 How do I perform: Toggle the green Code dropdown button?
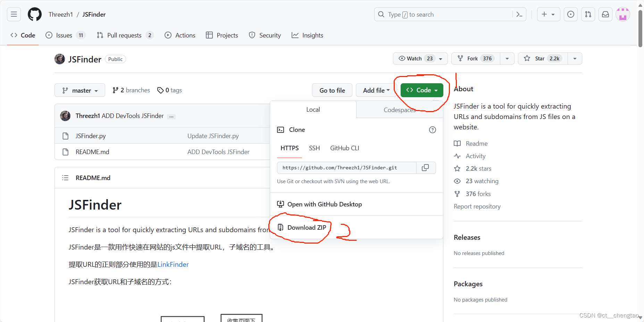click(x=422, y=90)
